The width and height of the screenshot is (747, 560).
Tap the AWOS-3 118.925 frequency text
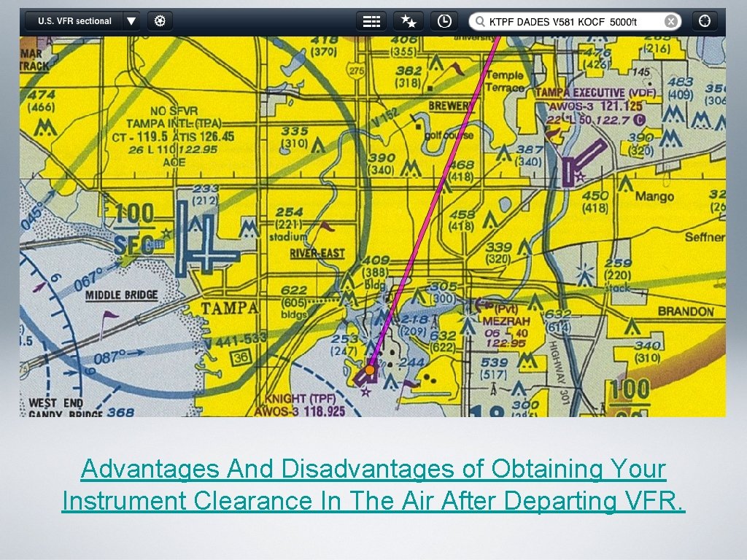pyautogui.click(x=300, y=411)
